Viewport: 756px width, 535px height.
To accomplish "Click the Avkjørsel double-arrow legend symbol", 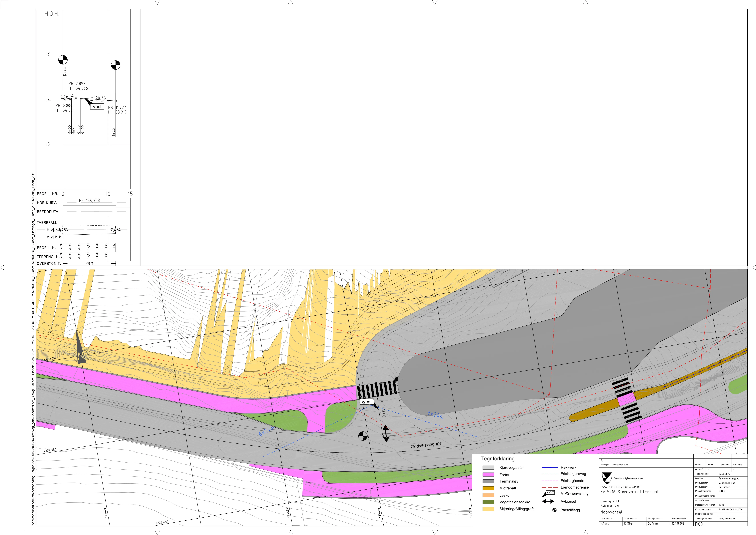I will 548,501.
